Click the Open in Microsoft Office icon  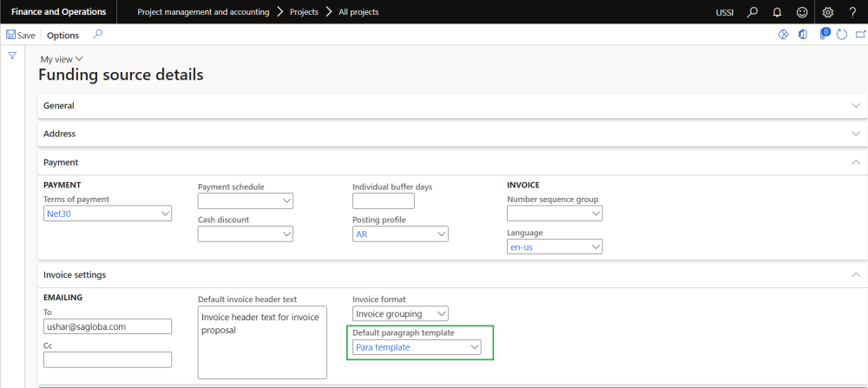click(x=801, y=36)
